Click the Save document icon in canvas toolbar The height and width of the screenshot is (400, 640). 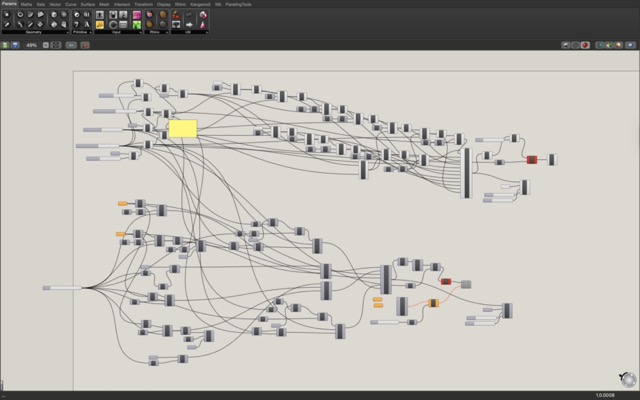pyautogui.click(x=14, y=45)
